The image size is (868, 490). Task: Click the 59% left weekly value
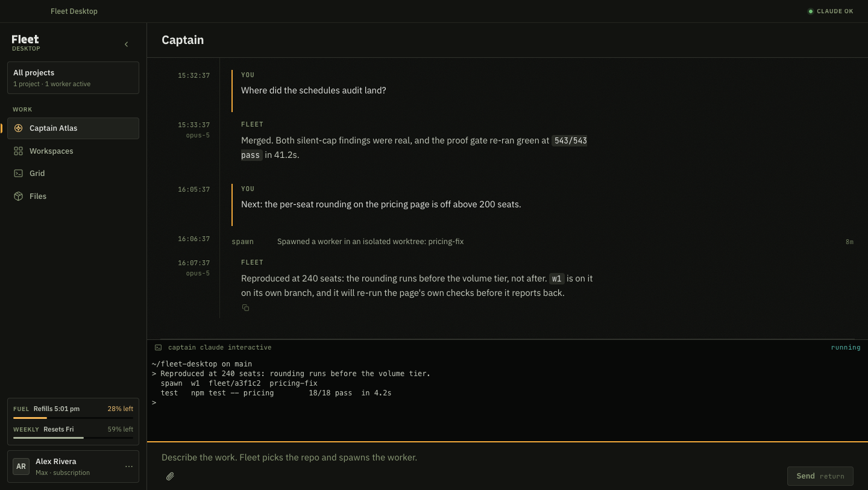(121, 429)
